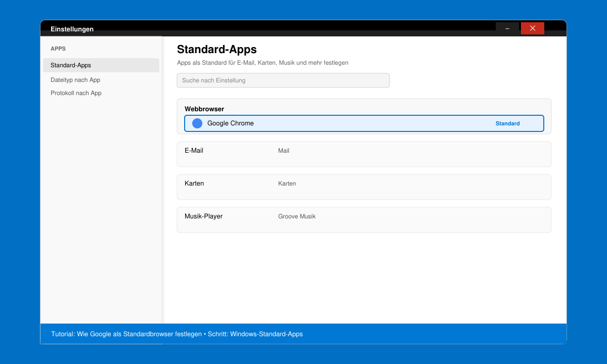Viewport: 607px width, 364px height.
Task: Minimize the Einstellungen window
Action: point(507,28)
